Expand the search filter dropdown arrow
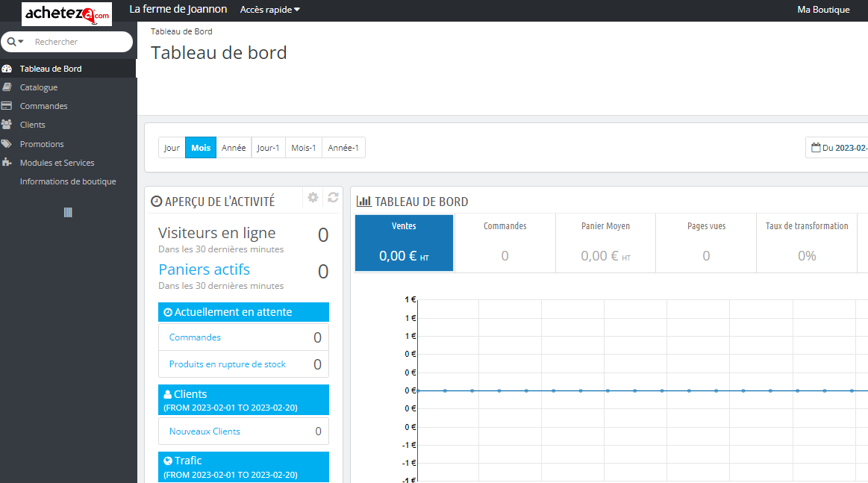 pos(16,42)
